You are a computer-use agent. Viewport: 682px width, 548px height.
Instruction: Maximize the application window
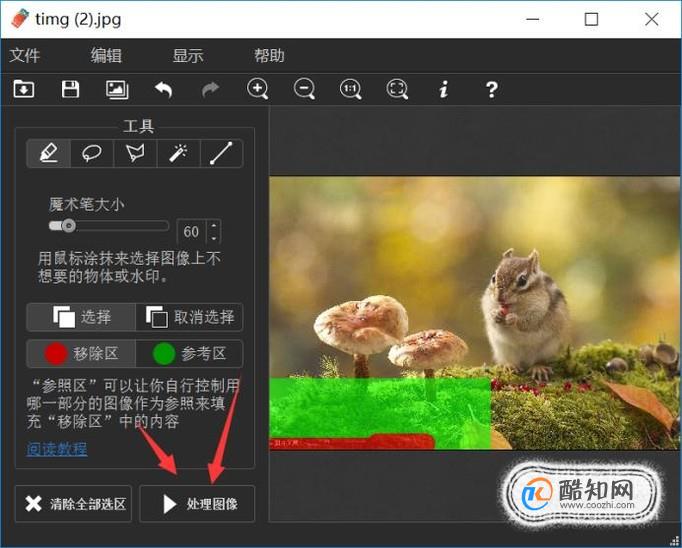click(591, 19)
